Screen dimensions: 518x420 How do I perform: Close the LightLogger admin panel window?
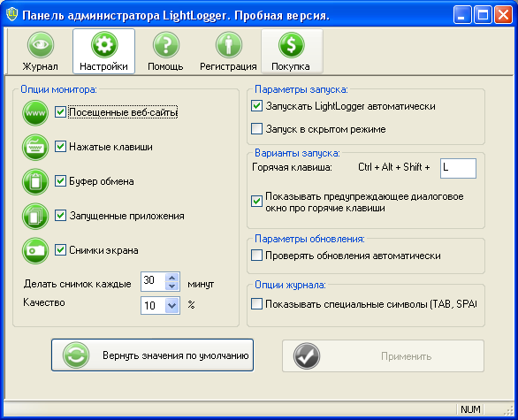pos(503,15)
